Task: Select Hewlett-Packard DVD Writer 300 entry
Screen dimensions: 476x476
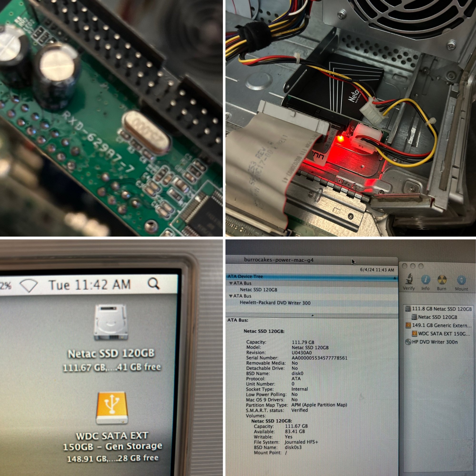Action: 275,302
